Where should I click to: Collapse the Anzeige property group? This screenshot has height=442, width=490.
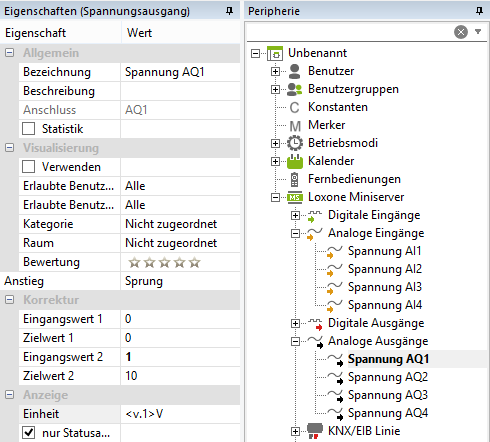(10, 395)
